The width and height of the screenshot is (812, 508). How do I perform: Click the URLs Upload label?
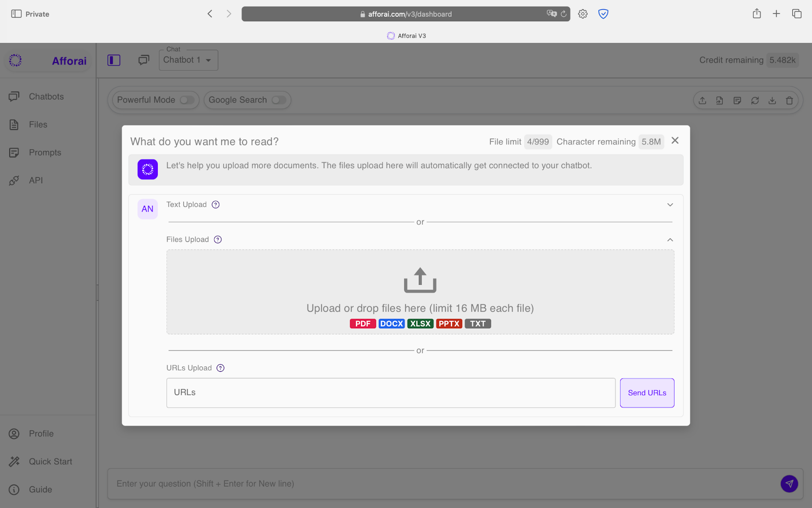(189, 368)
